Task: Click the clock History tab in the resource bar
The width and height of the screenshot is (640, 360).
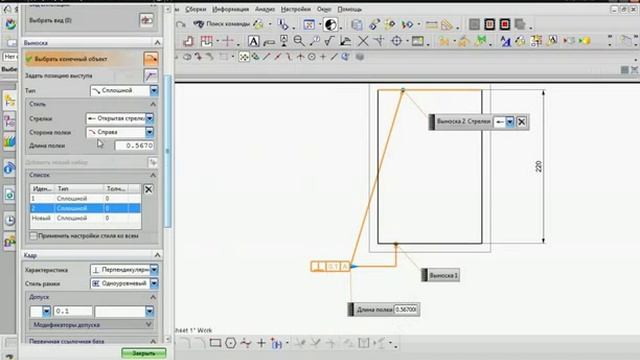Action: click(x=10, y=220)
